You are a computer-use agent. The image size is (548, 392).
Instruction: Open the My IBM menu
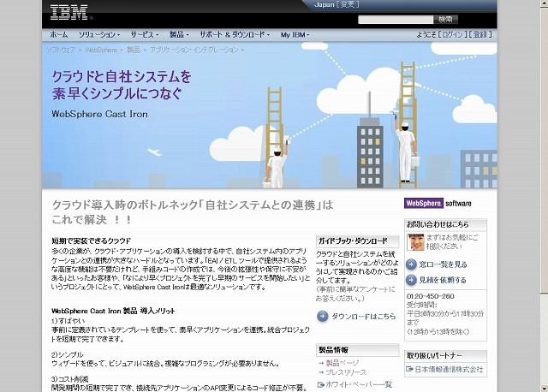pos(296,35)
